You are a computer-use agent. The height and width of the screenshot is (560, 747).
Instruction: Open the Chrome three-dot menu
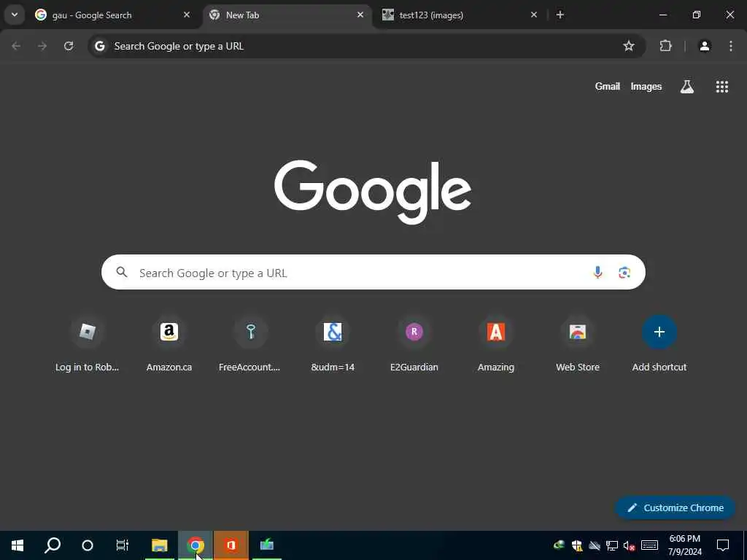731,46
